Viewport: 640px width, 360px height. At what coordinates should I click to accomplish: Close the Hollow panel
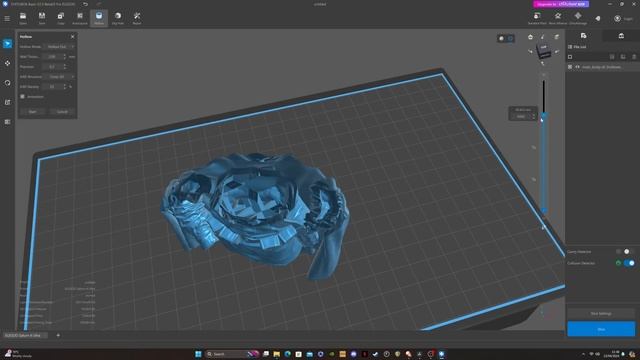point(73,37)
